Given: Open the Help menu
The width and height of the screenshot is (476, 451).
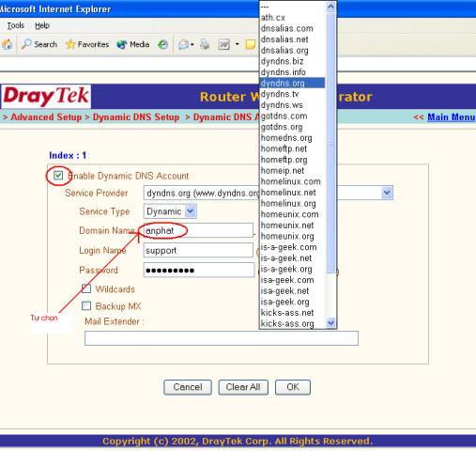Looking at the screenshot, I should 42,25.
